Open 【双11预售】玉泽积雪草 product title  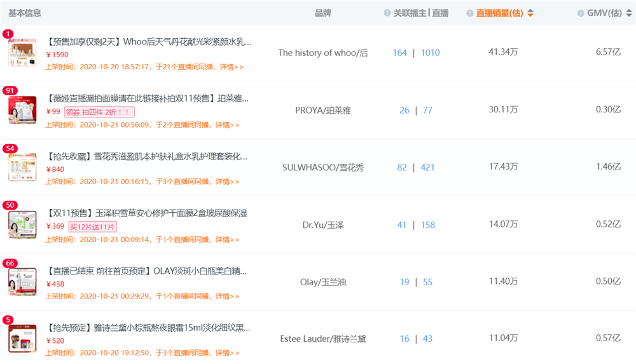pos(147,213)
